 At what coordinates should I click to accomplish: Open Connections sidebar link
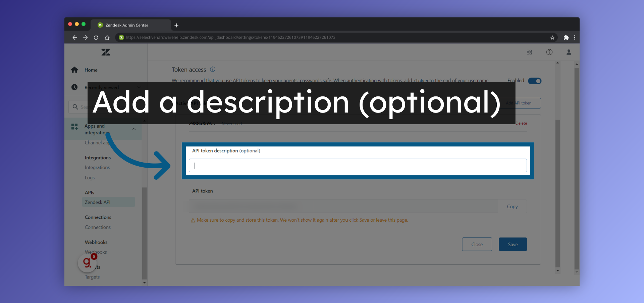coord(98,227)
